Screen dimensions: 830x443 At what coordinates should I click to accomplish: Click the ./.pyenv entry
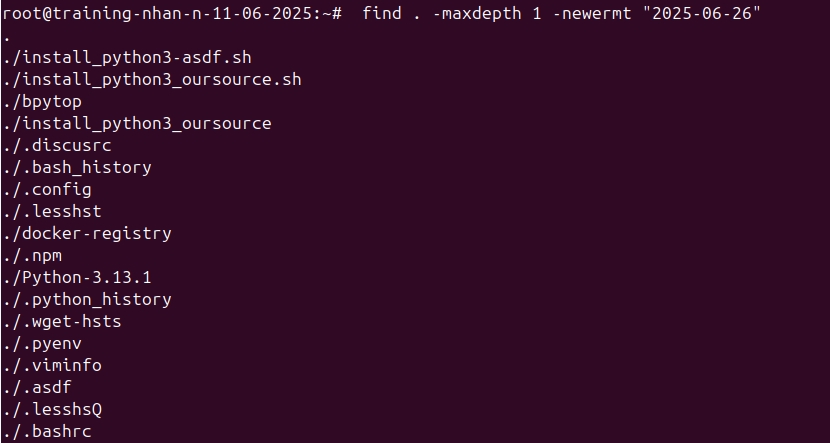click(x=42, y=343)
